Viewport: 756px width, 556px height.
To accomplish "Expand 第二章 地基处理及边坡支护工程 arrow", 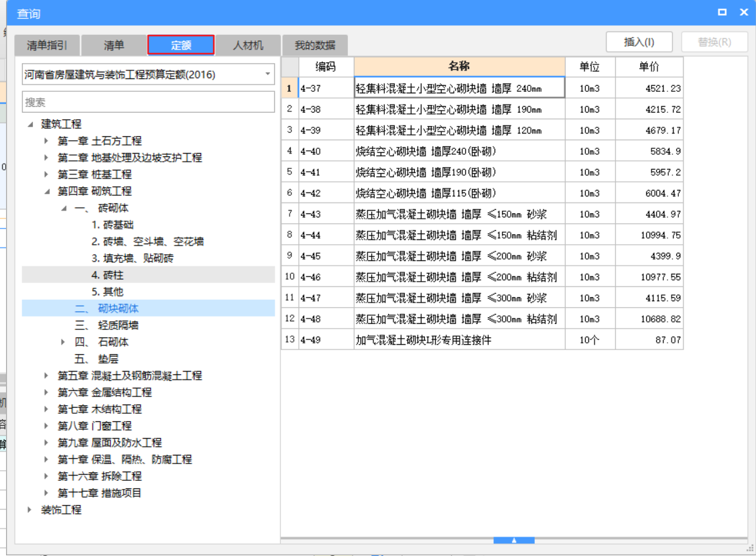I will click(x=46, y=158).
